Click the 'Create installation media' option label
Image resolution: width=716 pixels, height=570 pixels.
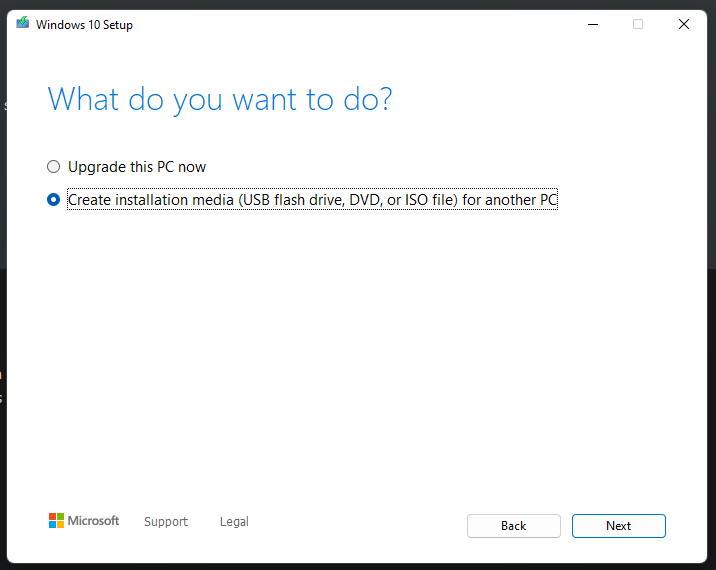click(x=312, y=200)
